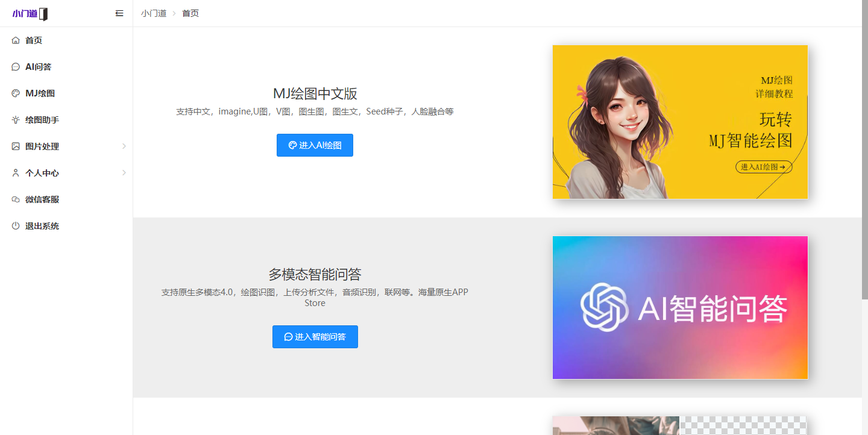This screenshot has width=868, height=435.
Task: Click the palette icon beside MJ绘图
Action: click(x=16, y=93)
